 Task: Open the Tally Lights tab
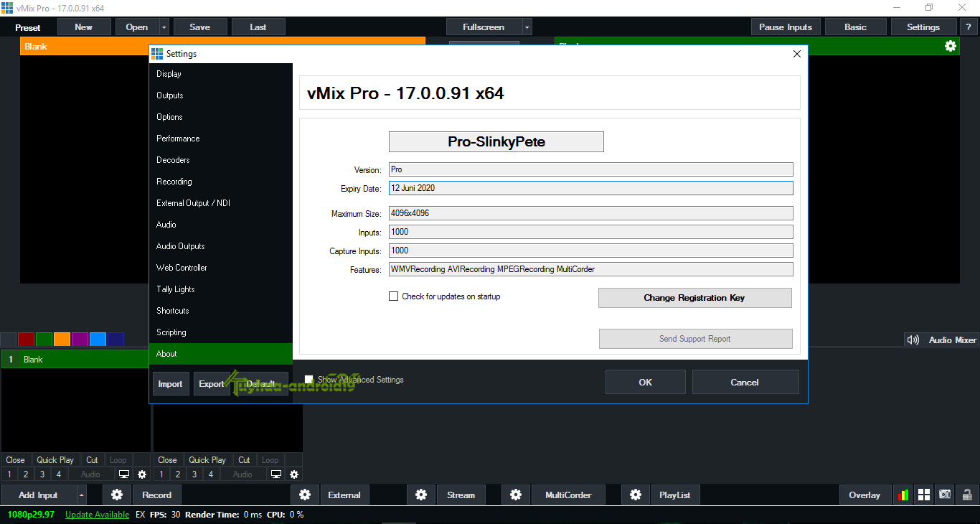221,289
